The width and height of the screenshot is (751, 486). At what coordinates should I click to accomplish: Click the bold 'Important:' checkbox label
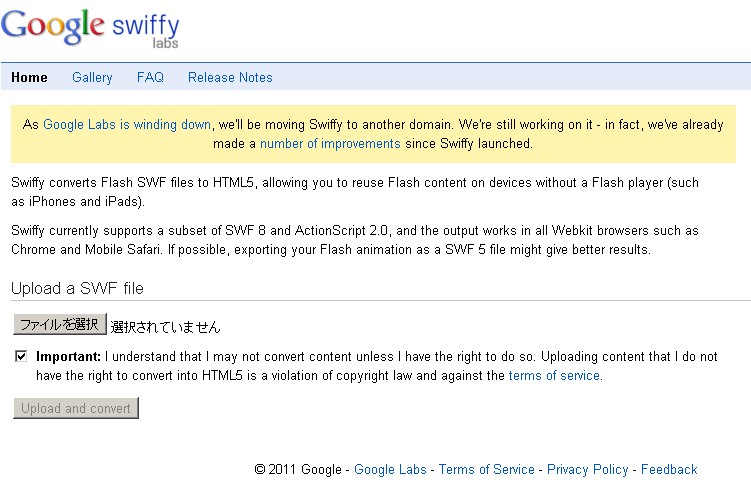pyautogui.click(x=69, y=356)
